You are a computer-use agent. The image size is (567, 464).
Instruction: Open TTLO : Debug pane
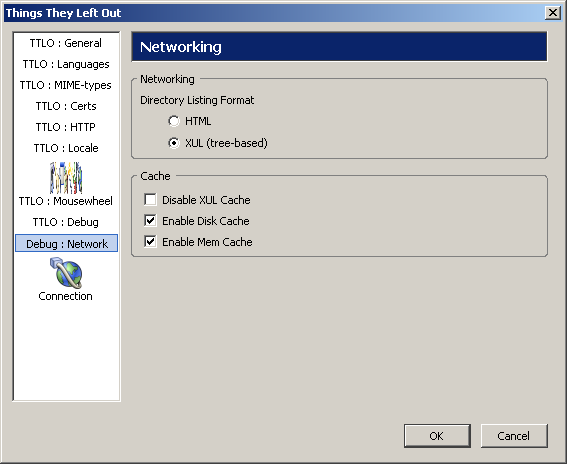(x=66, y=222)
